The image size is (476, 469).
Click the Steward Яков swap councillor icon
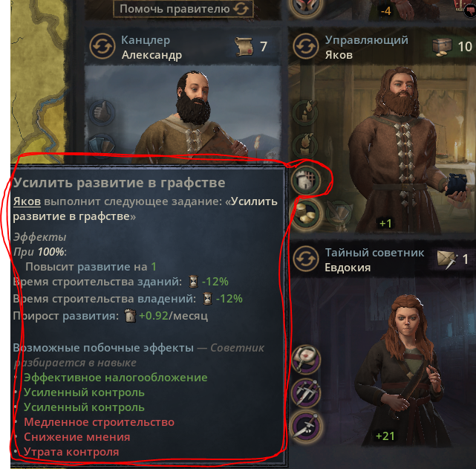coord(306,47)
